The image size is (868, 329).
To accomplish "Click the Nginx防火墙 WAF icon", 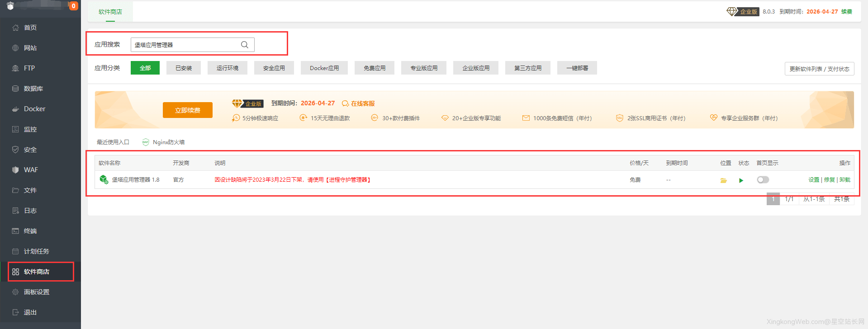I will tap(145, 142).
